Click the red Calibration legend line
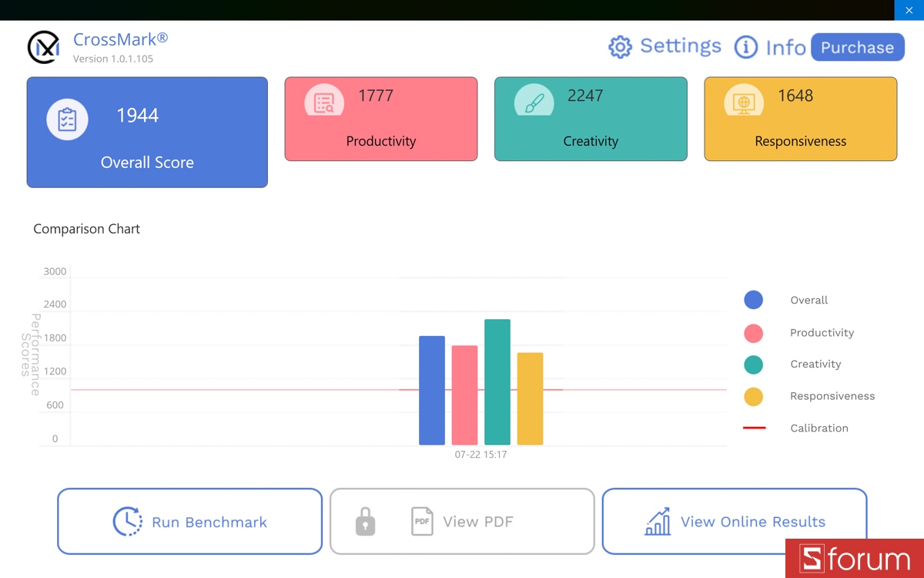924x578 pixels. click(x=754, y=428)
